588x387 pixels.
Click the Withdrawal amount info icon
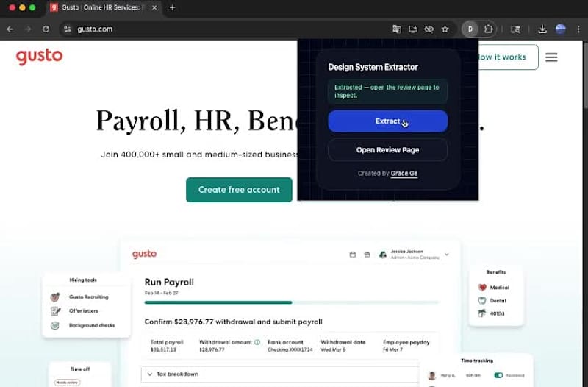257,342
